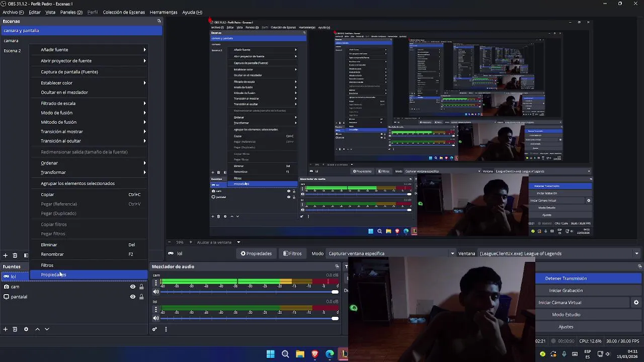Expand the Ordenar submenu
644x362 pixels.
pos(89,163)
